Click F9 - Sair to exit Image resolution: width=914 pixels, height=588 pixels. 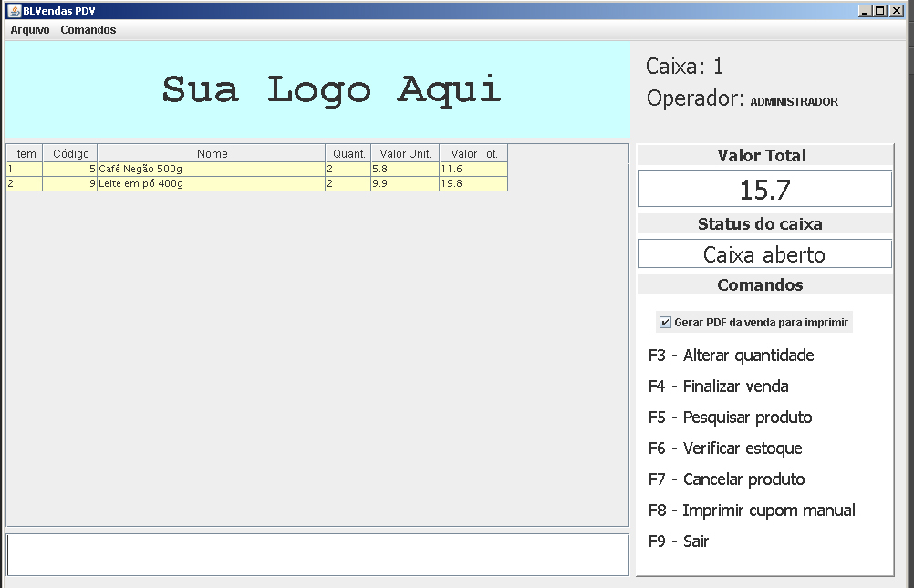point(679,541)
